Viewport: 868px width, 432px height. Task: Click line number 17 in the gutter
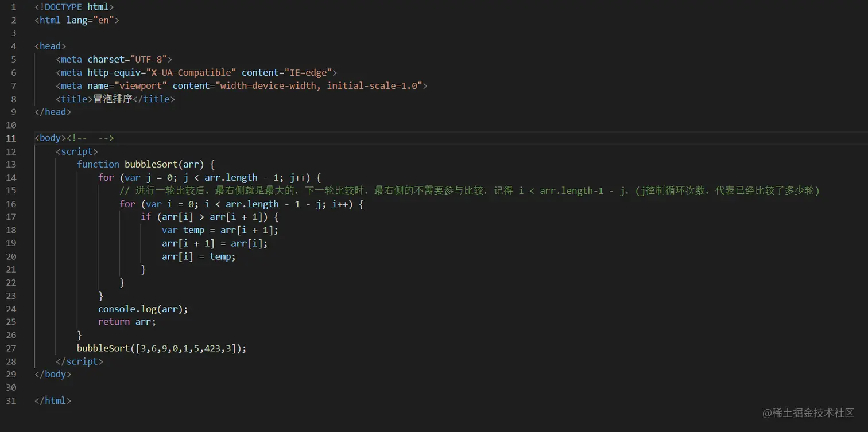(x=11, y=217)
